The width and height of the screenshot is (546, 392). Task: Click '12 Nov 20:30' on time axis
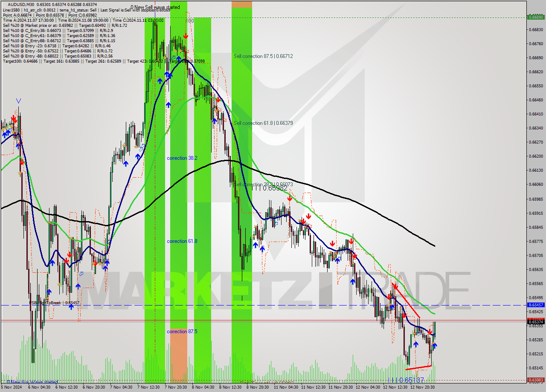[x=422, y=387]
